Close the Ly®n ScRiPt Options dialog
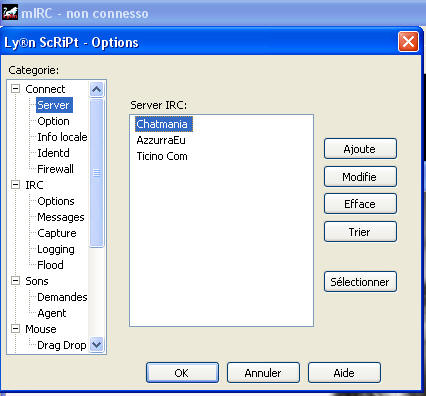 pyautogui.click(x=408, y=42)
